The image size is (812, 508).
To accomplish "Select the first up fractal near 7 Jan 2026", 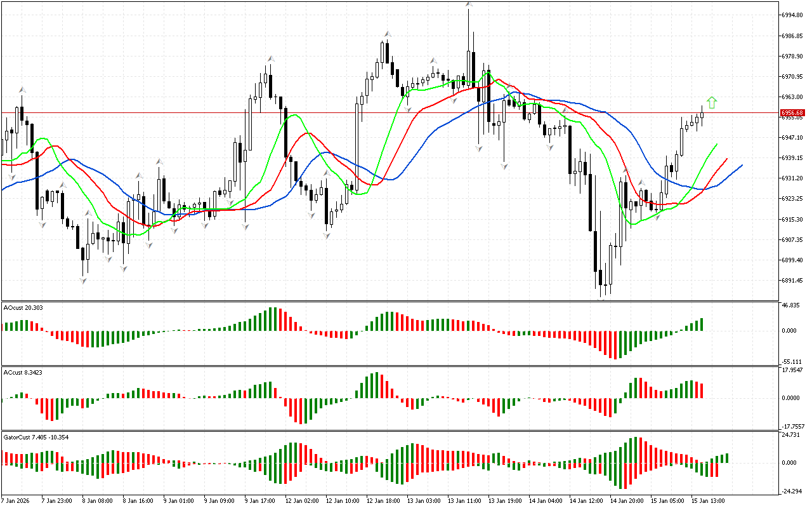I will point(22,90).
